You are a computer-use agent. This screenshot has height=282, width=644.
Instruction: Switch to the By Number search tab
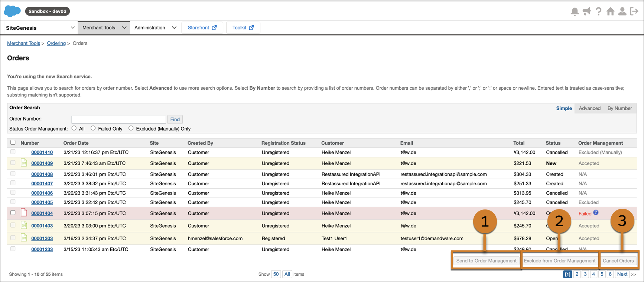coord(619,108)
